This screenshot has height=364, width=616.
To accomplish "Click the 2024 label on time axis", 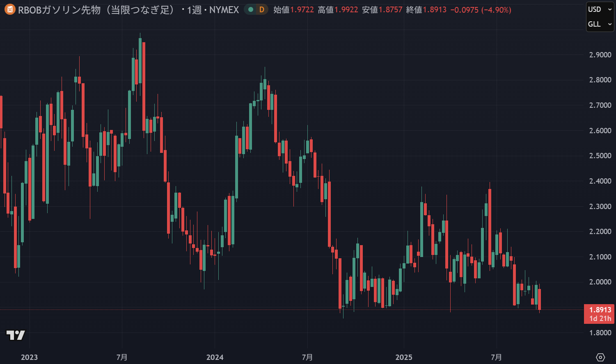I will (x=215, y=357).
